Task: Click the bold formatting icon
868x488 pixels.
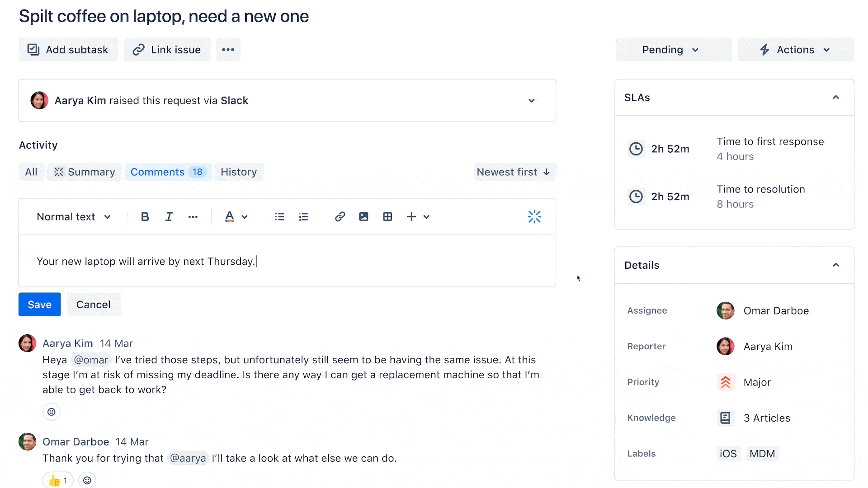Action: coord(144,216)
